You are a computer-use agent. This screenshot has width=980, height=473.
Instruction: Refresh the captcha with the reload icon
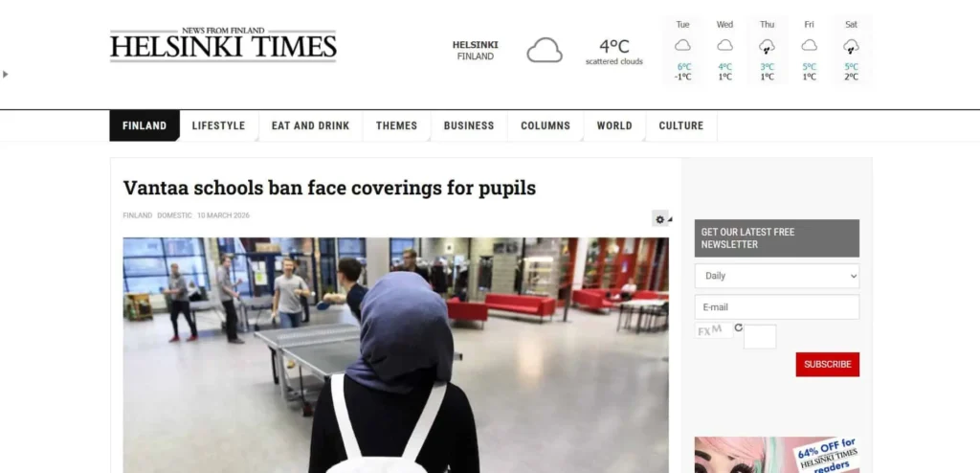[738, 327]
